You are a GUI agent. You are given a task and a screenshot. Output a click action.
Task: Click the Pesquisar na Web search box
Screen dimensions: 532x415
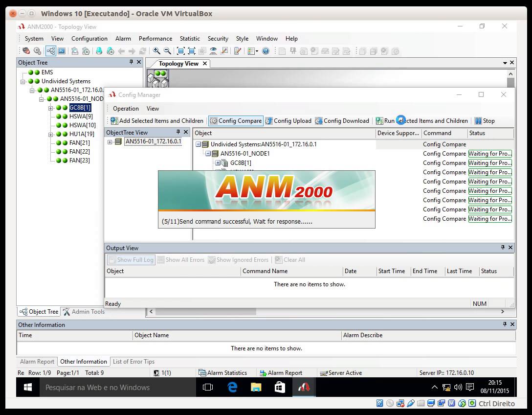tap(118, 387)
